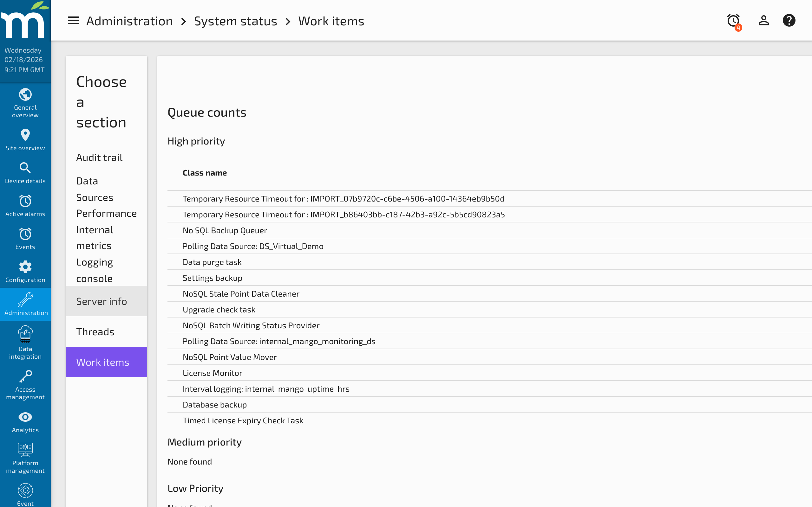Navigate to System status breadcrumb
The height and width of the screenshot is (507, 812).
pyautogui.click(x=235, y=21)
